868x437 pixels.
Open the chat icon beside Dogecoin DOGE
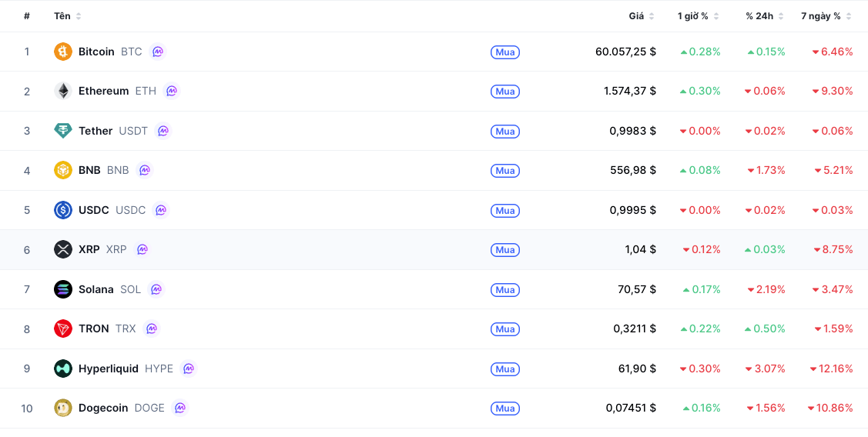click(180, 408)
